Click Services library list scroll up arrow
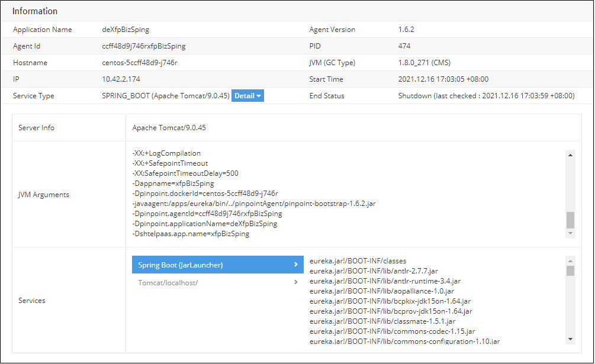Image resolution: width=595 pixels, height=364 pixels. tap(570, 261)
